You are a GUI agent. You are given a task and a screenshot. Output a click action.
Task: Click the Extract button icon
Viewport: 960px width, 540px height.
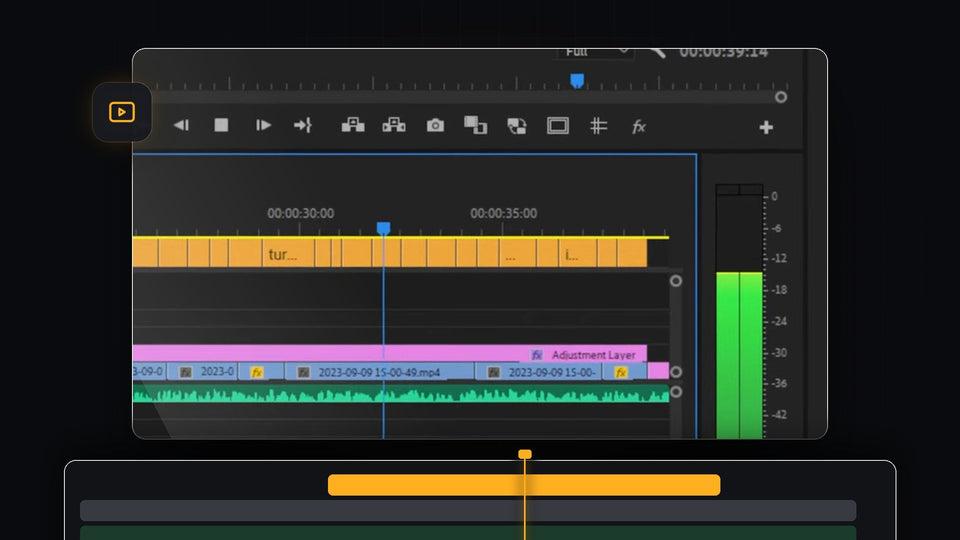(x=394, y=126)
